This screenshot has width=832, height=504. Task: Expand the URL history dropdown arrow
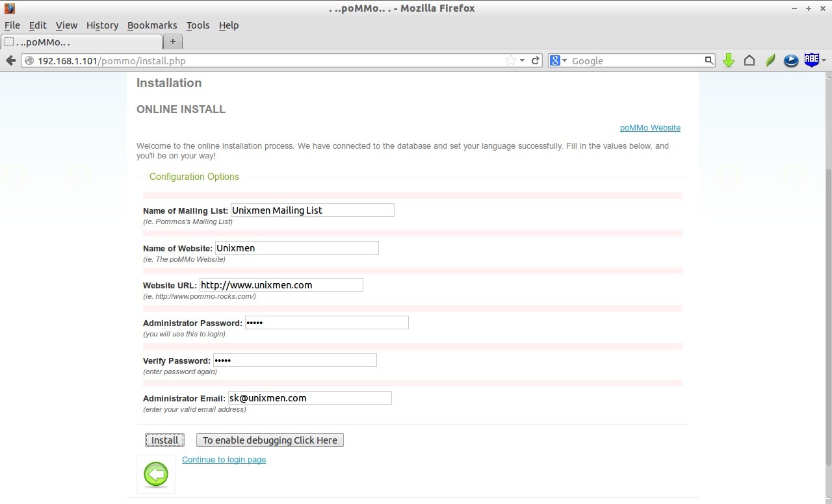(x=522, y=61)
